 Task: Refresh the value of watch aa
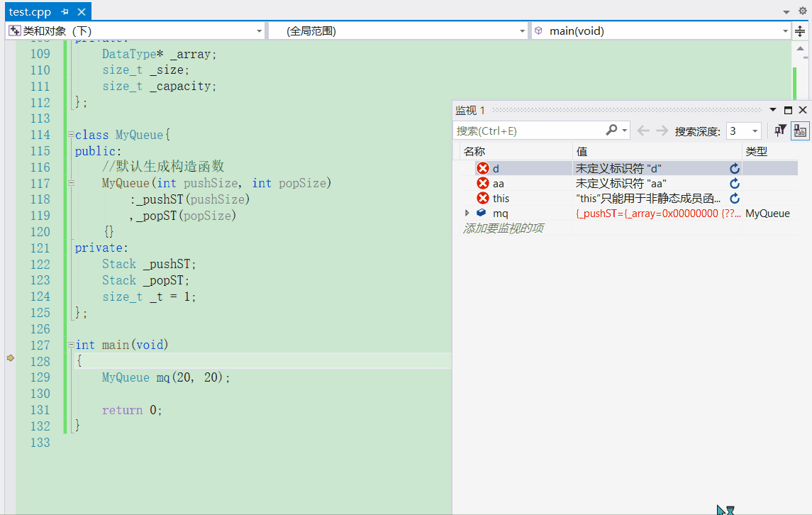coord(734,184)
